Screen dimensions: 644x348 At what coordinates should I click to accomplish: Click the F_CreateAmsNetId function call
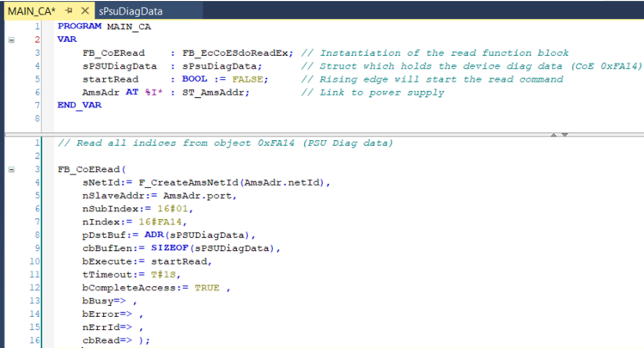click(x=190, y=182)
